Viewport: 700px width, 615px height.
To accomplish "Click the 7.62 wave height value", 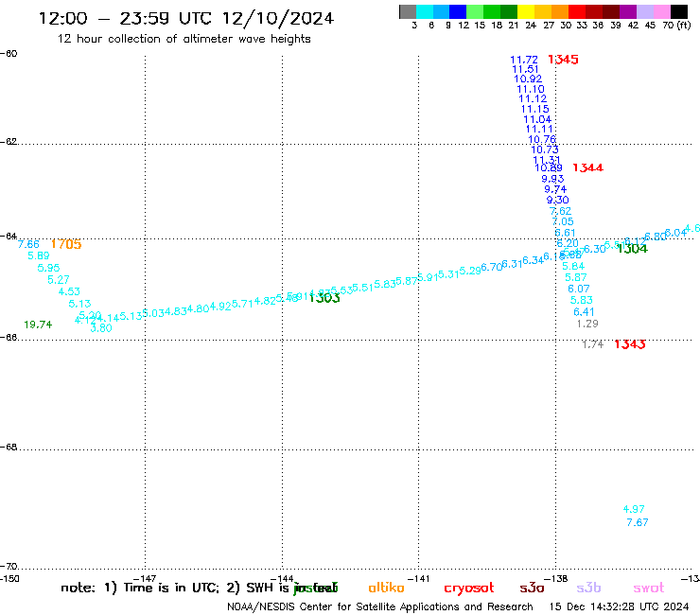I will pos(560,211).
